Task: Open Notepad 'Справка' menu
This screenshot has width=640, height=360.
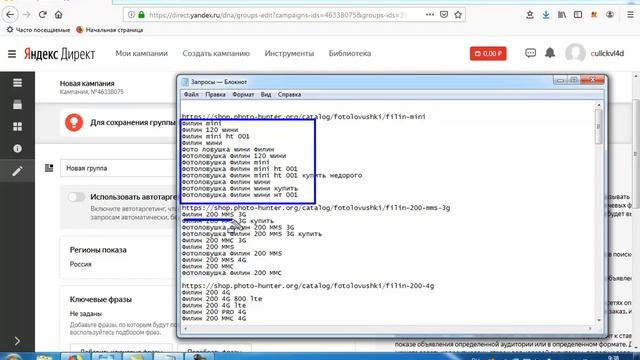Action: point(289,95)
